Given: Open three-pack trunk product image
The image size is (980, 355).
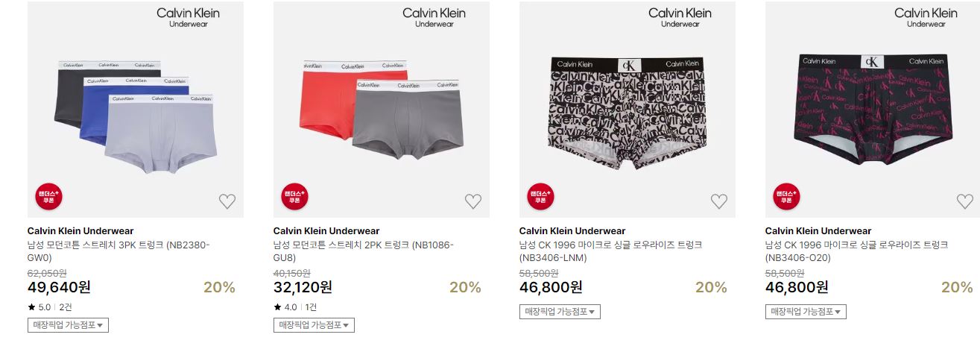Looking at the screenshot, I should tap(136, 110).
